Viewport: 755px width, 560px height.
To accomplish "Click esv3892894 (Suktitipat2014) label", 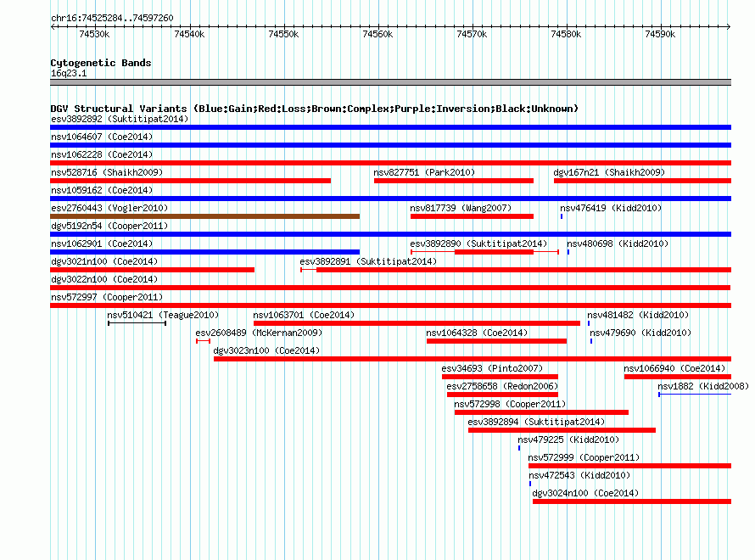I will (x=536, y=422).
